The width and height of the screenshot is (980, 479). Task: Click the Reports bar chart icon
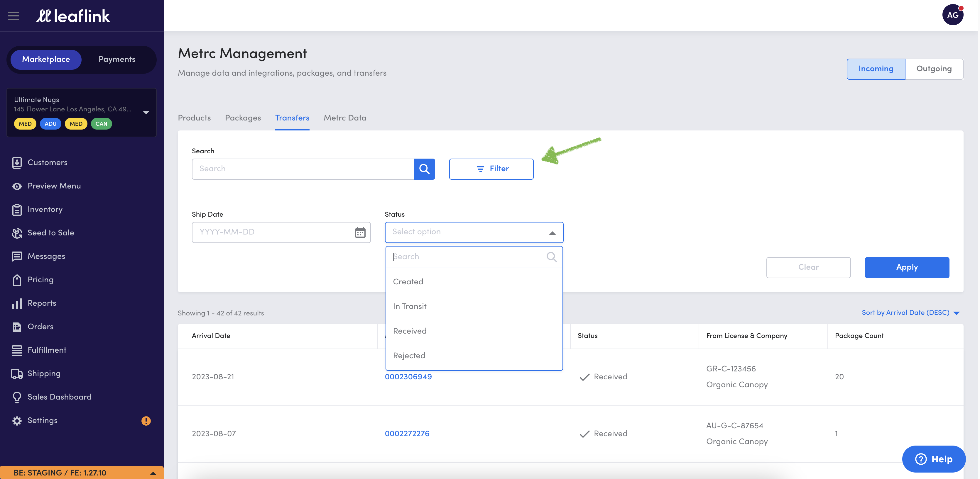click(17, 303)
